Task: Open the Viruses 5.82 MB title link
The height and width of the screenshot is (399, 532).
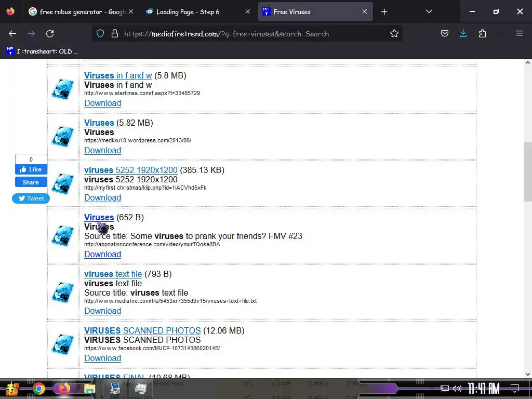Action: pos(99,123)
